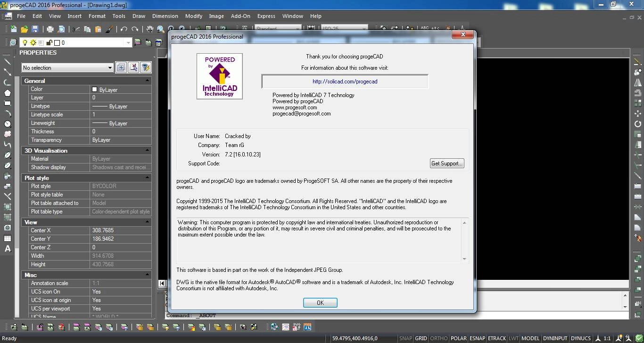Toggle ORTHO mode in status bar
The width and height of the screenshot is (644, 343).
point(439,338)
